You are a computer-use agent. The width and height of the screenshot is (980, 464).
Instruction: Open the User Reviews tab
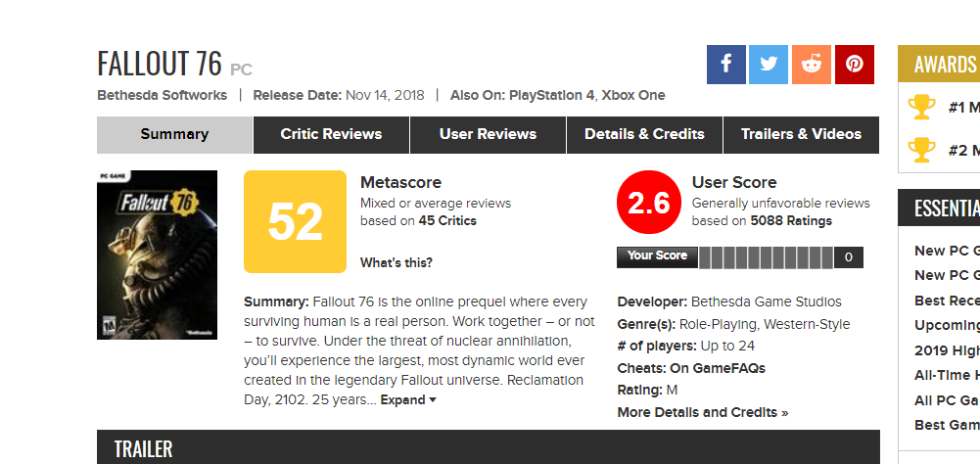point(488,134)
